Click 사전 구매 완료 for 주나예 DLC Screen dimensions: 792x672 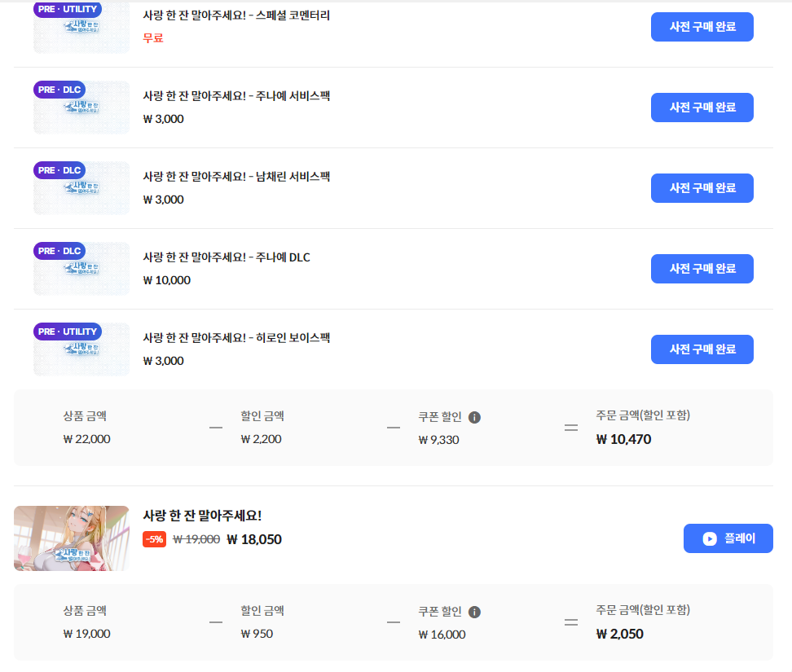click(x=702, y=269)
